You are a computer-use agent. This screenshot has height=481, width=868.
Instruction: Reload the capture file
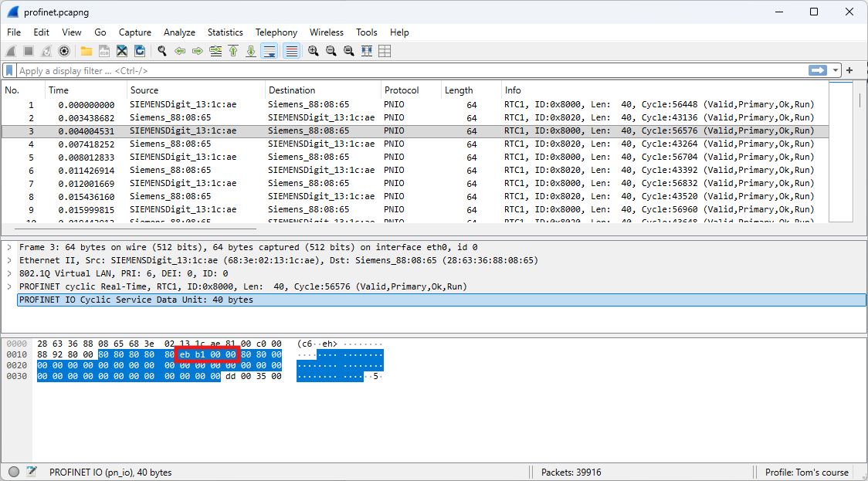tap(140, 51)
